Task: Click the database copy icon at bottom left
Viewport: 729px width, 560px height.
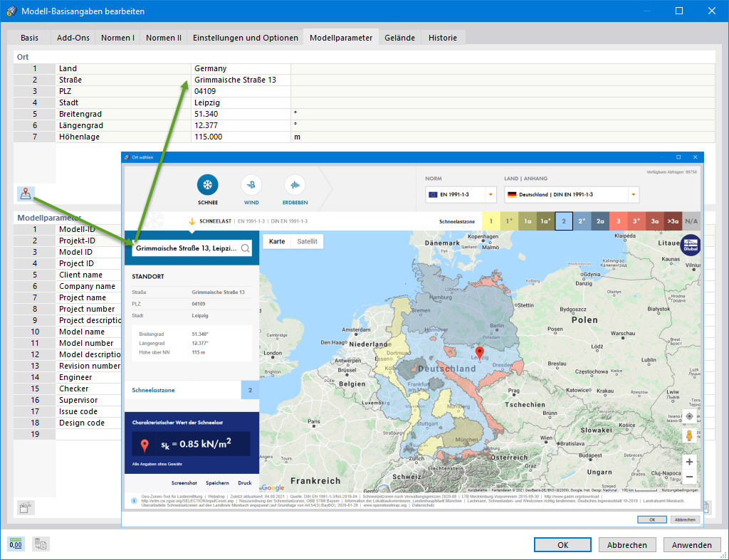Action: coord(41,544)
